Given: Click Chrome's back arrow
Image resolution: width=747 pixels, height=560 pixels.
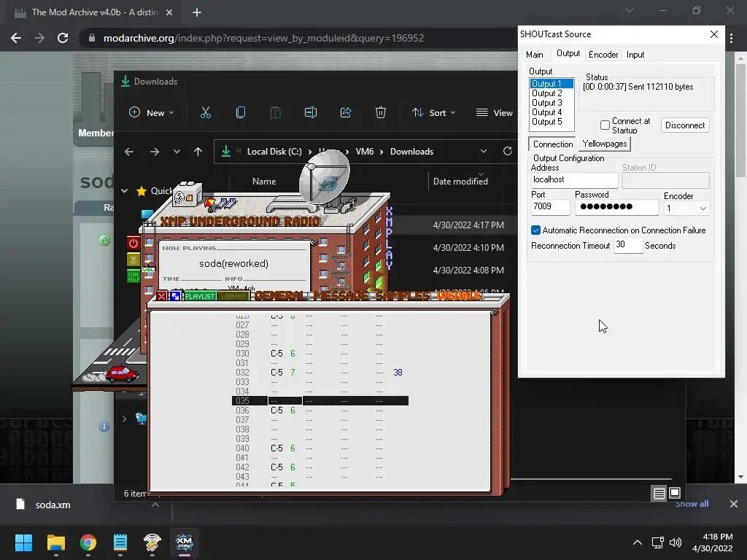Looking at the screenshot, I should [16, 38].
